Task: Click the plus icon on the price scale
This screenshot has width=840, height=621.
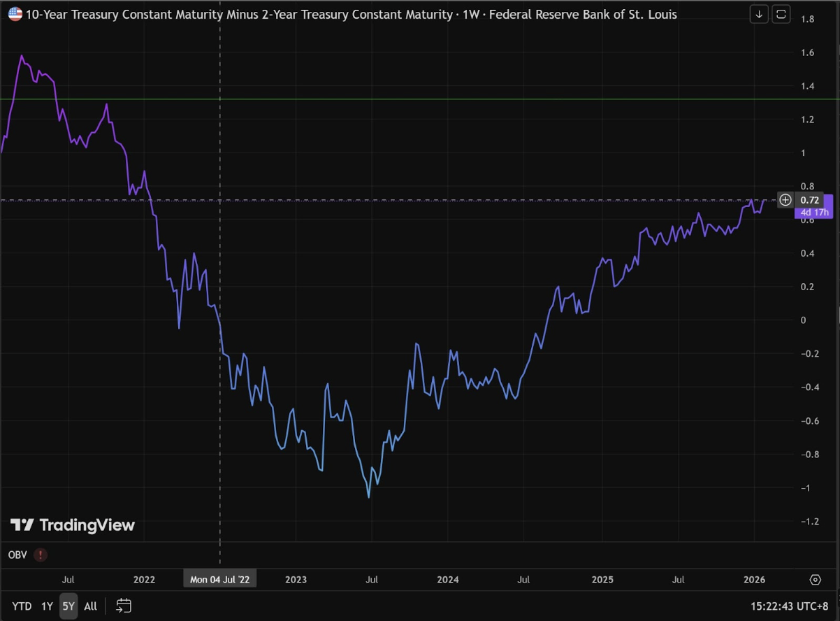Action: [785, 200]
